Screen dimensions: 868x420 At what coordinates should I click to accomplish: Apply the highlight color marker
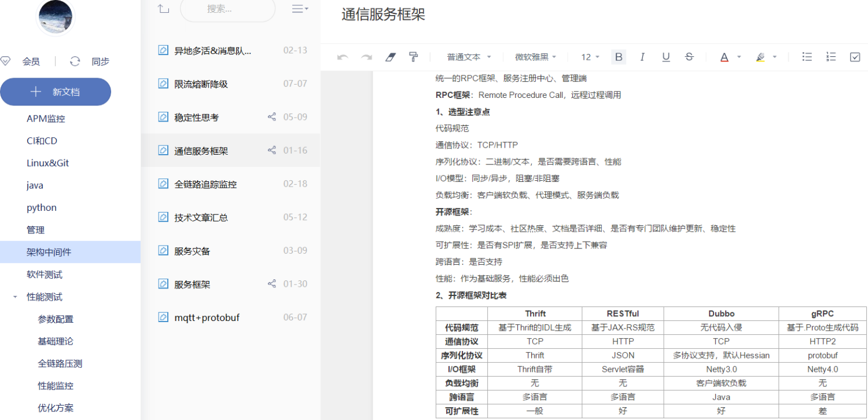point(760,57)
